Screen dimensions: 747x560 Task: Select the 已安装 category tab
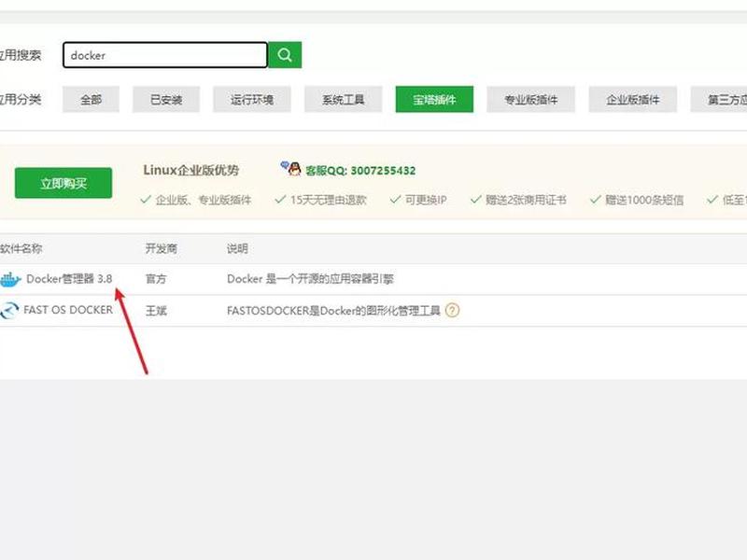166,100
